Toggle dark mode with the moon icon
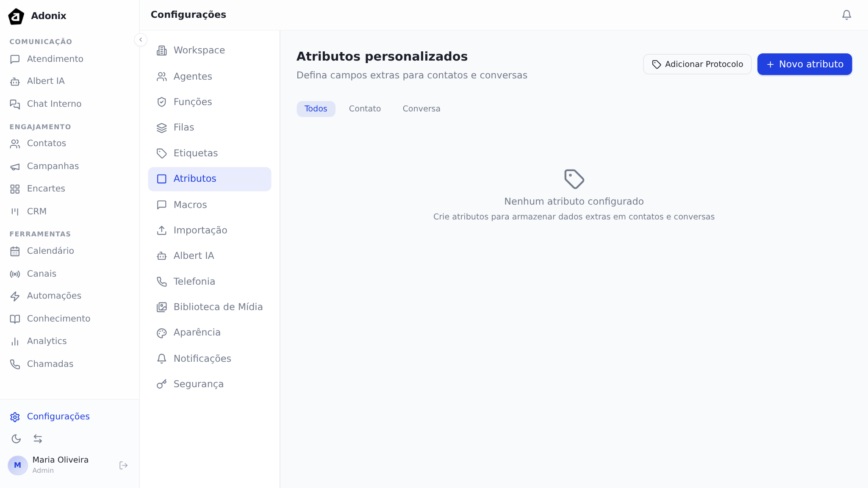The image size is (868, 488). tap(17, 439)
